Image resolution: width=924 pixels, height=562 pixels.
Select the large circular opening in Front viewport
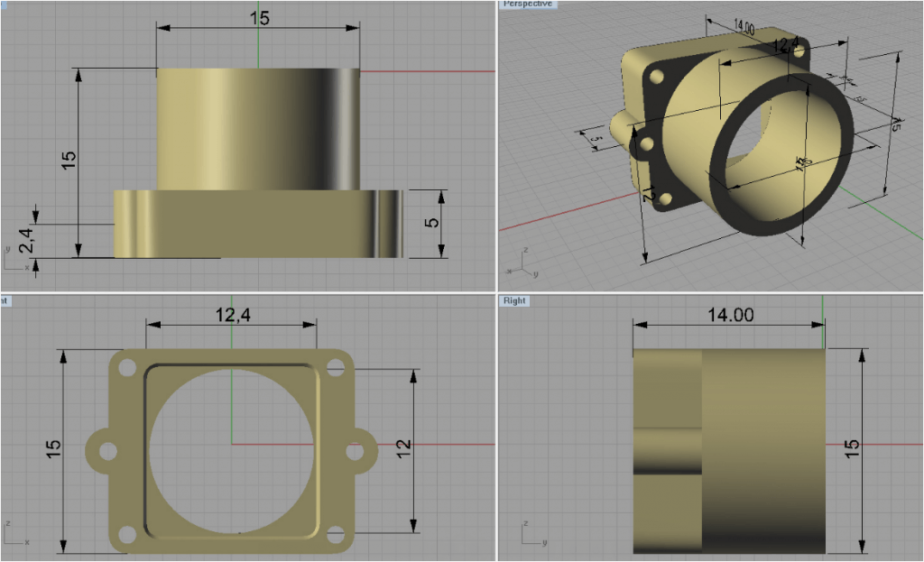(232, 451)
